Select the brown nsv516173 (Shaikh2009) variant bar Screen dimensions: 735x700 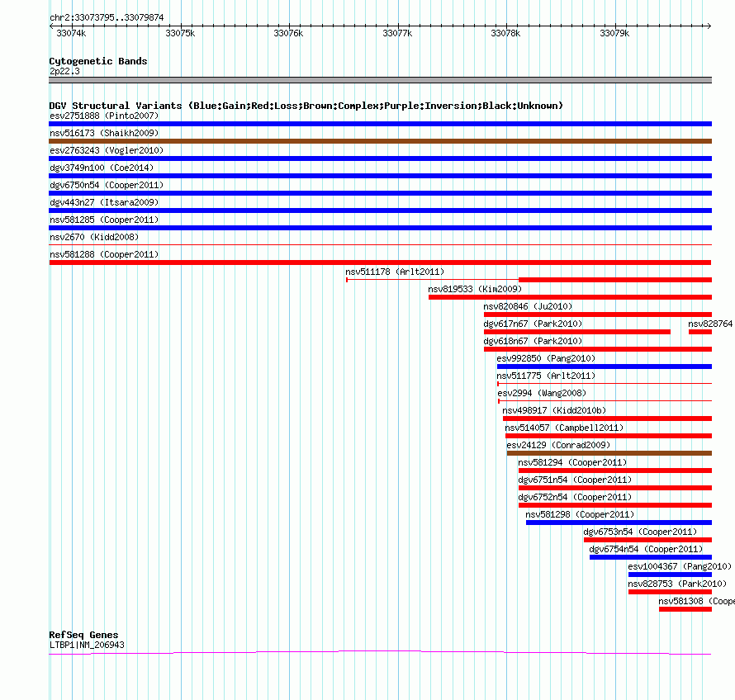(380, 141)
